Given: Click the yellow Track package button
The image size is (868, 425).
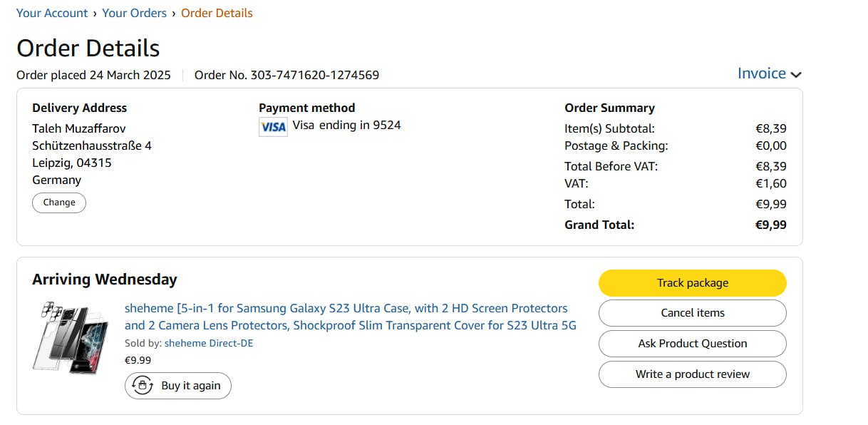Looking at the screenshot, I should pyautogui.click(x=692, y=283).
